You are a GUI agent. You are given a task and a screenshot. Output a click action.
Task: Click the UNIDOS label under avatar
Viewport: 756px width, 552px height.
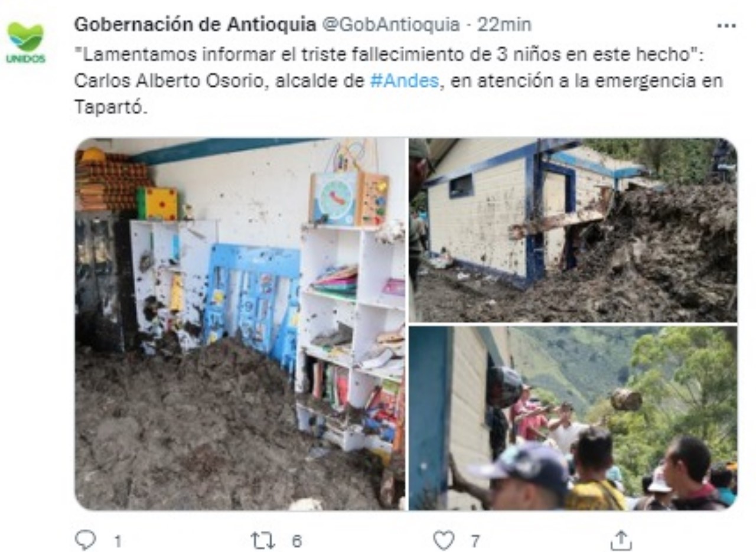coord(26,59)
